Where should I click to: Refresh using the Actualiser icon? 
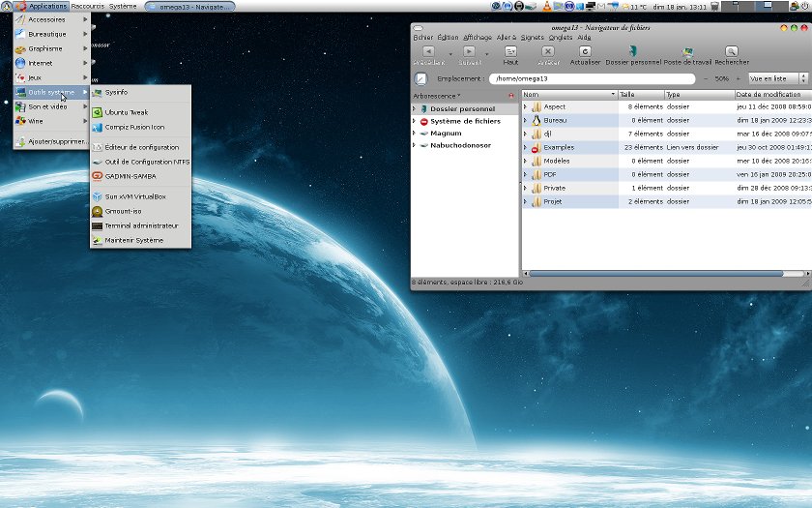pyautogui.click(x=585, y=51)
